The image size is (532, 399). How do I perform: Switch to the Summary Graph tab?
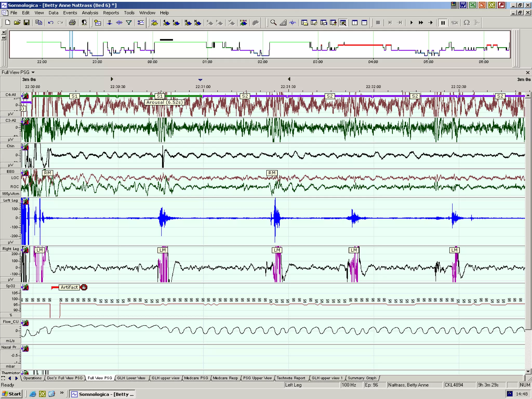coord(362,378)
